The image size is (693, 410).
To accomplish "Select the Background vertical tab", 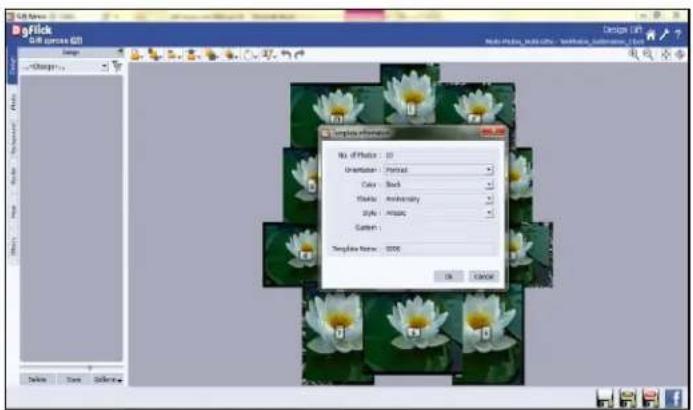I will 13,138.
